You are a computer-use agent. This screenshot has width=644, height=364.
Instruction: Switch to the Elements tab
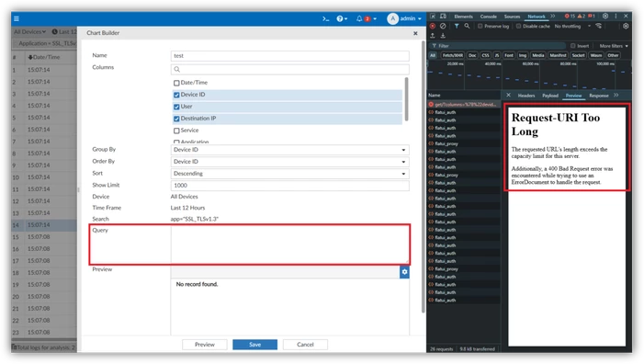[463, 17]
